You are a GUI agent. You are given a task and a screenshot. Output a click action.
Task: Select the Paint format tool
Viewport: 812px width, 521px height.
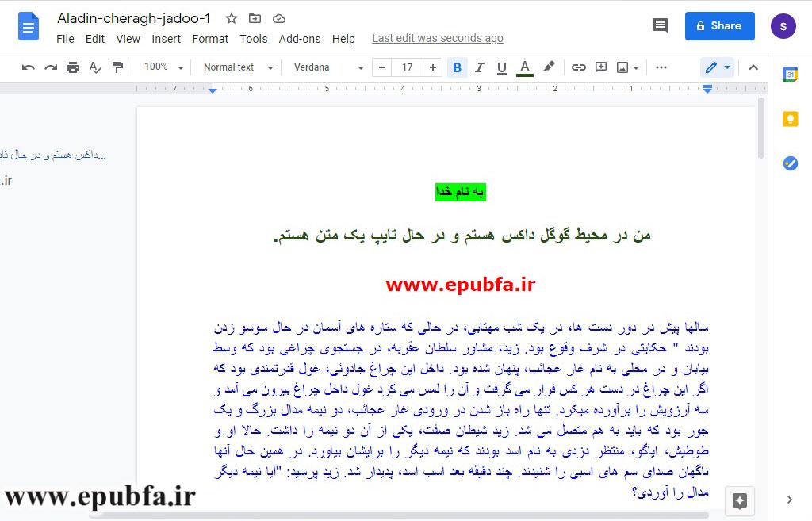[x=117, y=67]
